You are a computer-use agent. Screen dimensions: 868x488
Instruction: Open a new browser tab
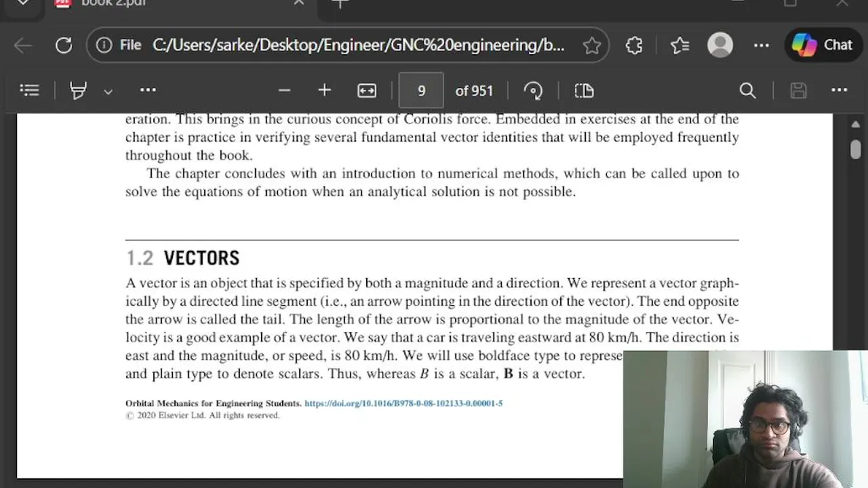[341, 3]
